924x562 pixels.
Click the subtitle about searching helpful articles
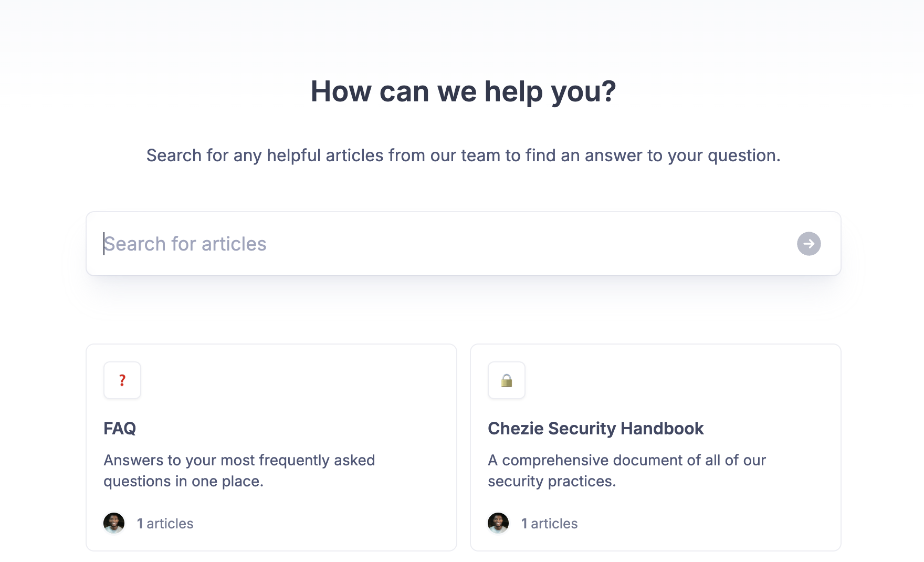(463, 155)
